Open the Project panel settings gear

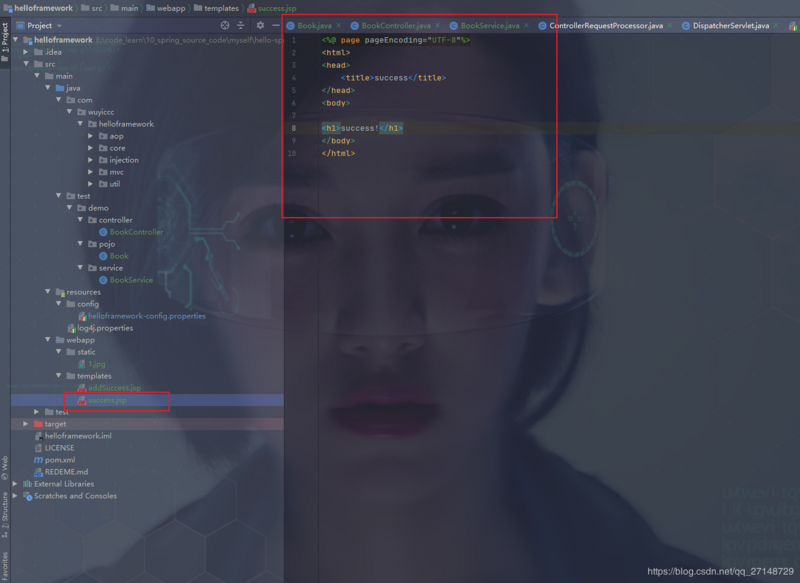(260, 24)
